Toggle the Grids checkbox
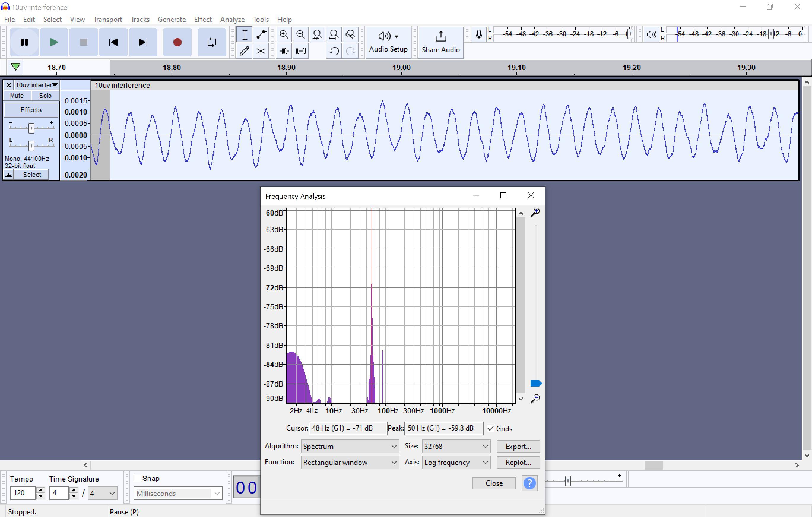This screenshot has width=812, height=517. click(491, 429)
